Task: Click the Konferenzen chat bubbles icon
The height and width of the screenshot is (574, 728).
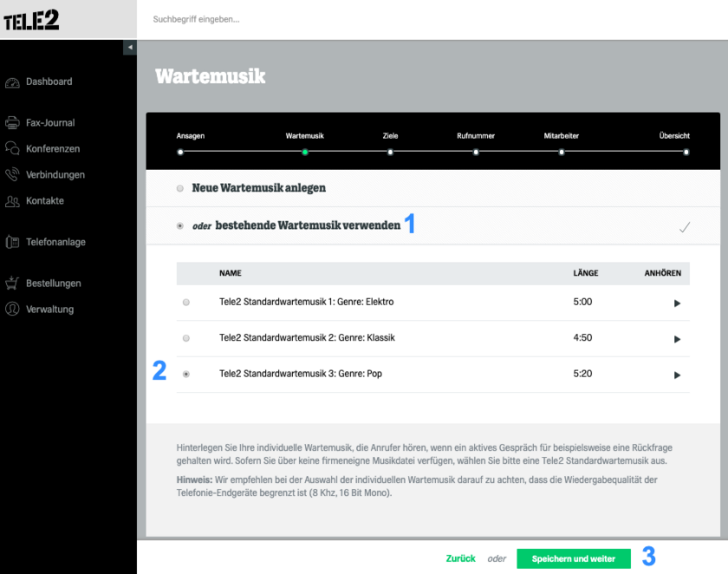Action: coord(12,148)
